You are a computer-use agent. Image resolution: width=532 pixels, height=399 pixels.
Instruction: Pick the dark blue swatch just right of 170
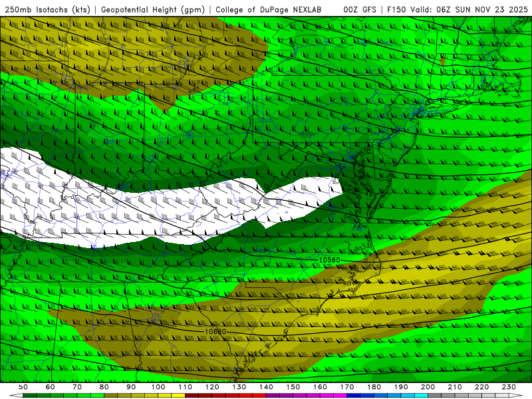point(354,396)
